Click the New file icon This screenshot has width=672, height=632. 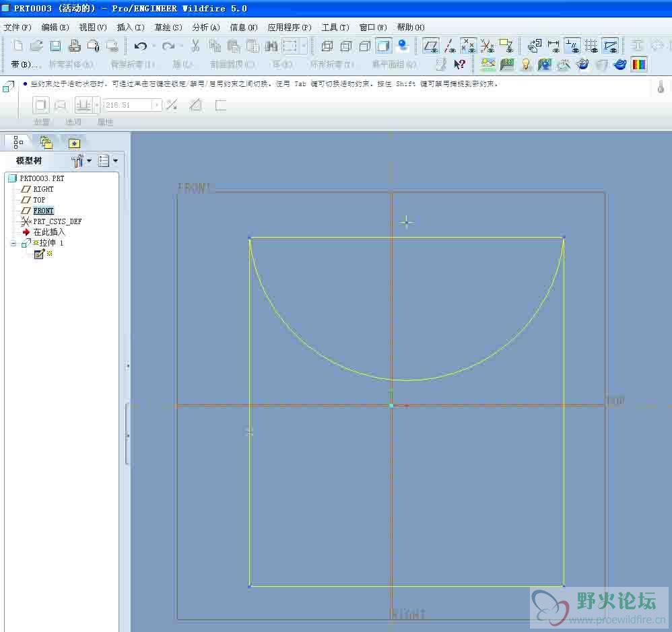coord(18,45)
